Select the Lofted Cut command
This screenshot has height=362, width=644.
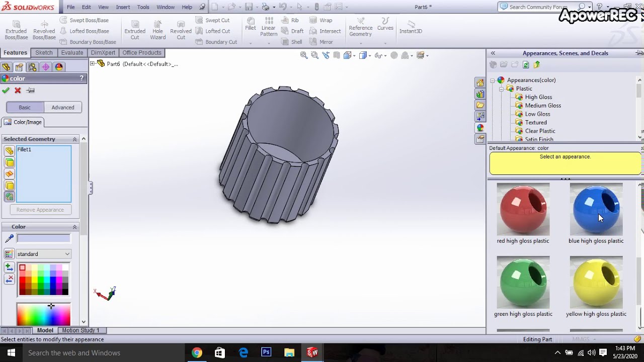point(213,31)
